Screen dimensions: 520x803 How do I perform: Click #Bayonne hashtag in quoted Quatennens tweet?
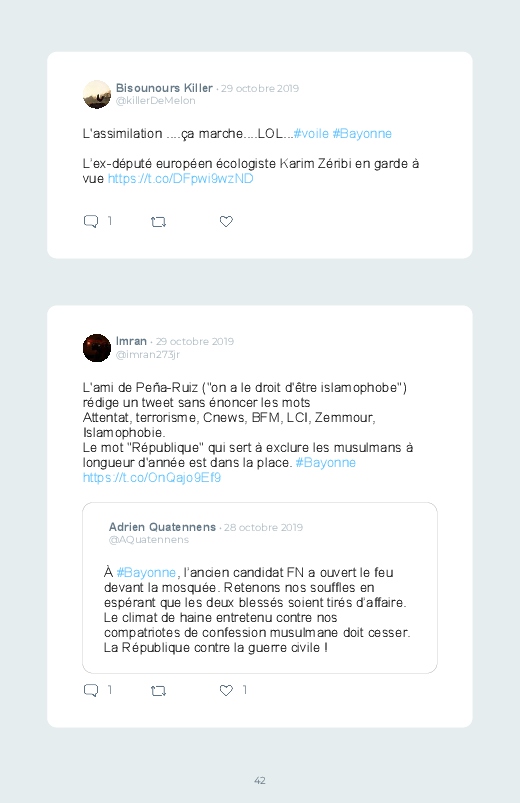click(x=146, y=573)
